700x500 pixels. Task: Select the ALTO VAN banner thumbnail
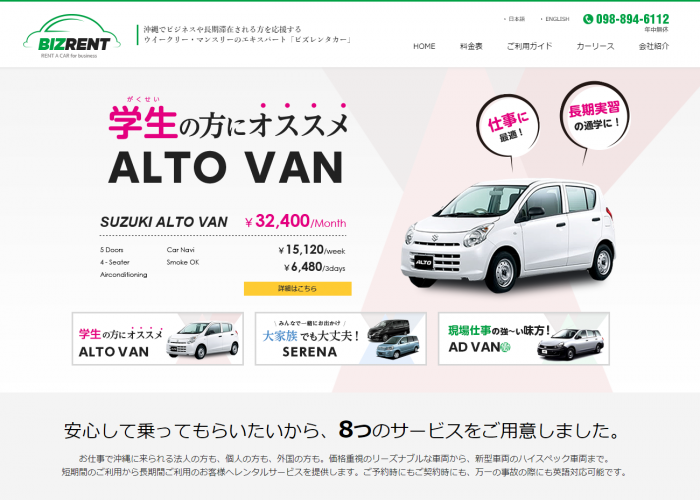158,338
